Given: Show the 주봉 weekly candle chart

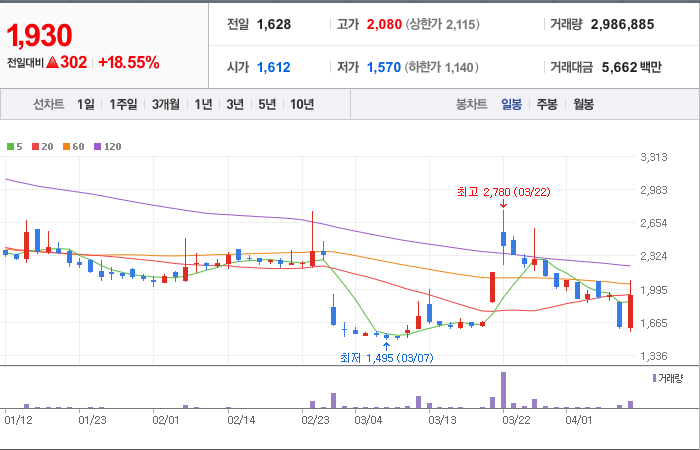Looking at the screenshot, I should [547, 104].
